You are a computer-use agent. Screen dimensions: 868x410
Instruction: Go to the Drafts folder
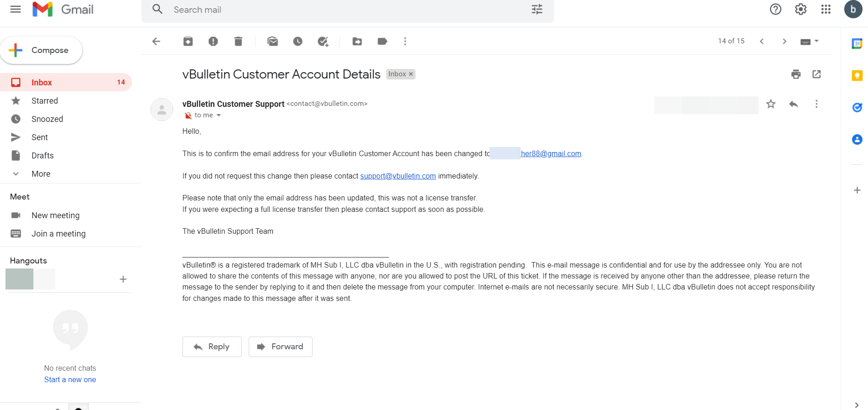point(43,156)
